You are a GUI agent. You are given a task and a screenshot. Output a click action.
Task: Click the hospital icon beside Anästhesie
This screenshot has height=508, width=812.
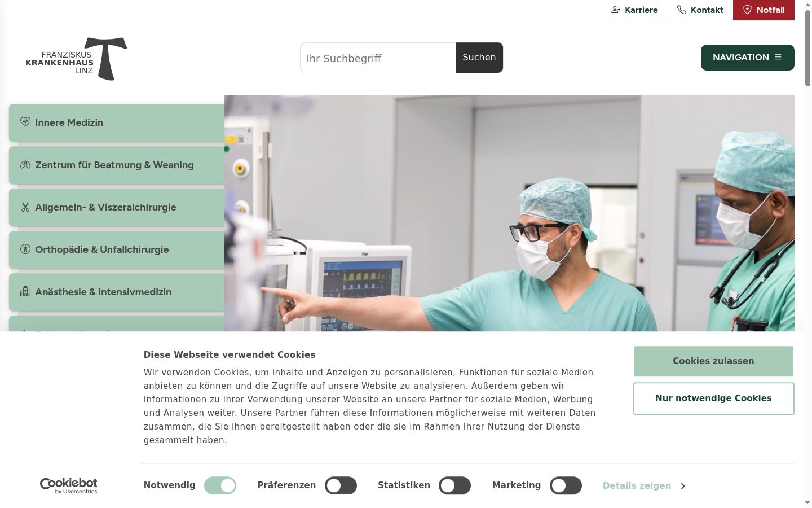pyautogui.click(x=25, y=291)
